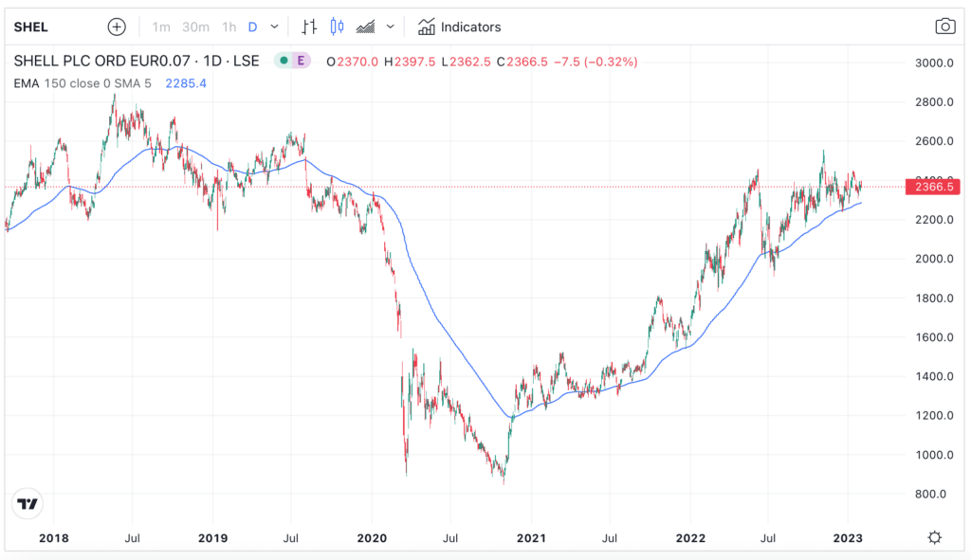This screenshot has height=560, width=971.
Task: Switch to the 1m timeframe
Action: pos(161,27)
